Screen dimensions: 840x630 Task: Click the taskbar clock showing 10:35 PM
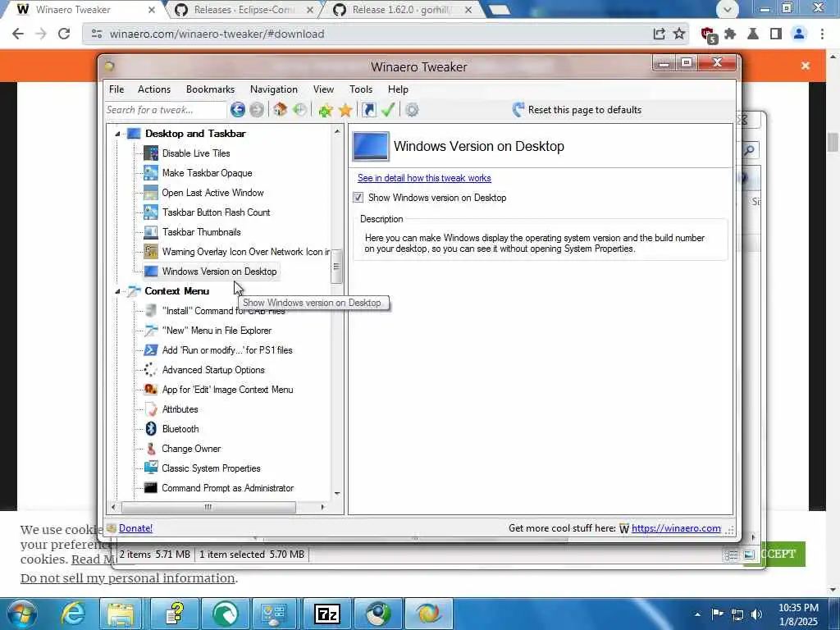(798, 614)
